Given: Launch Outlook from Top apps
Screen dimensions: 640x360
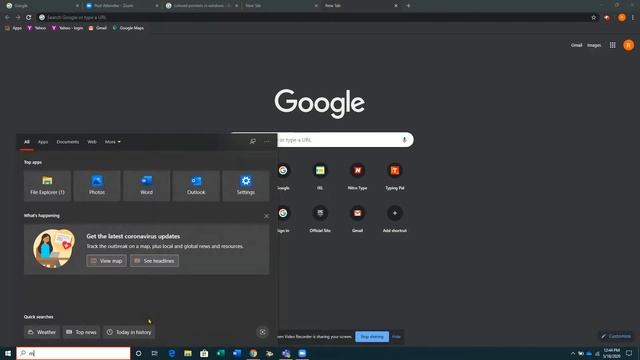Looking at the screenshot, I should tap(196, 186).
